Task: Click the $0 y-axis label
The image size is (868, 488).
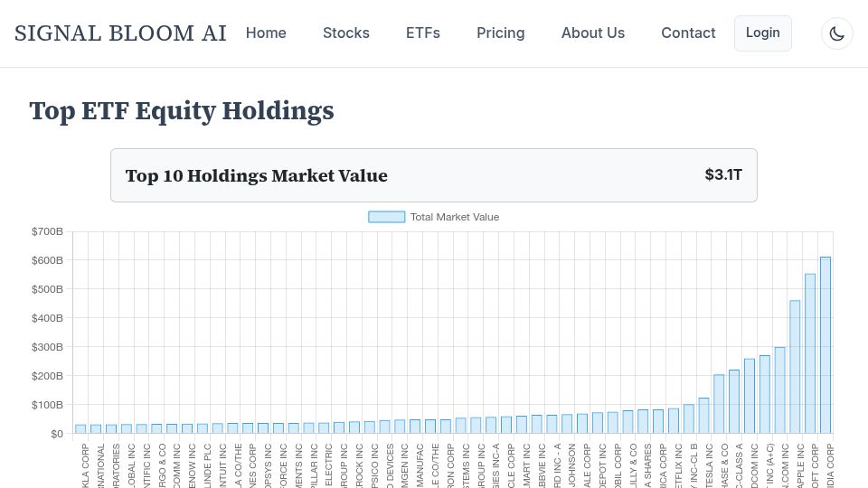Action: [56, 434]
